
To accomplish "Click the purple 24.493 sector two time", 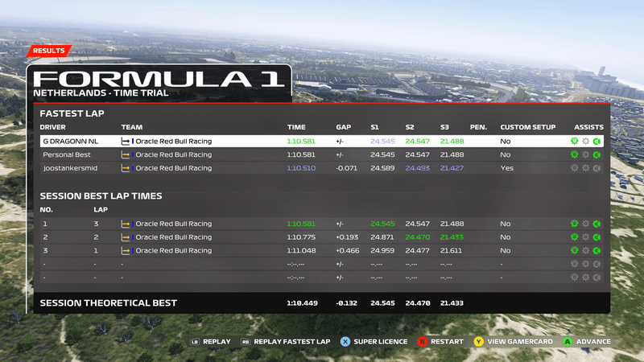I will click(417, 168).
